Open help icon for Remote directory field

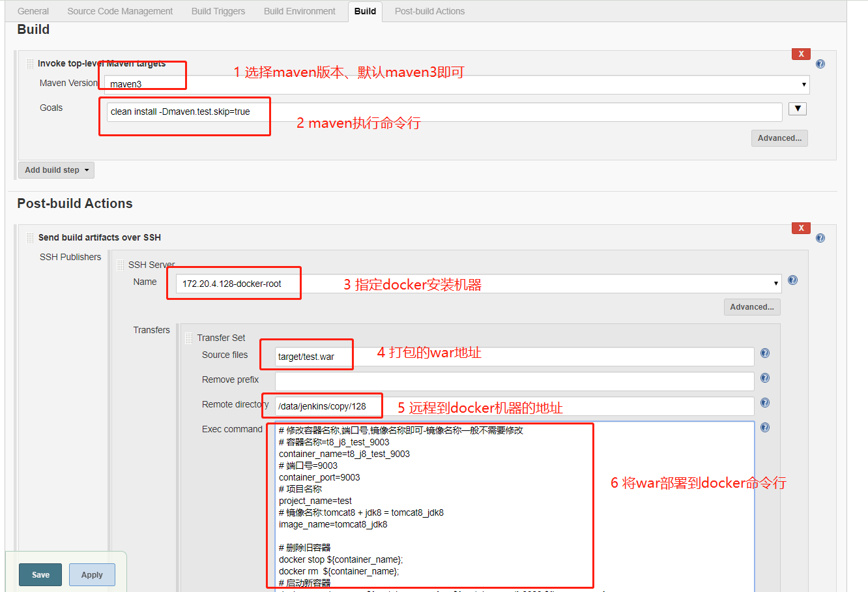[765, 403]
